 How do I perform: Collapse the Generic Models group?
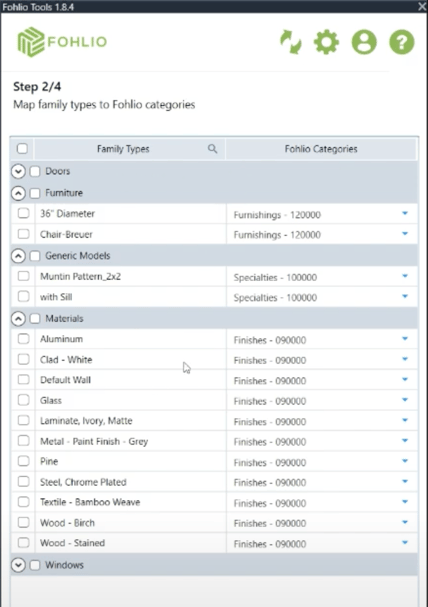pyautogui.click(x=18, y=255)
